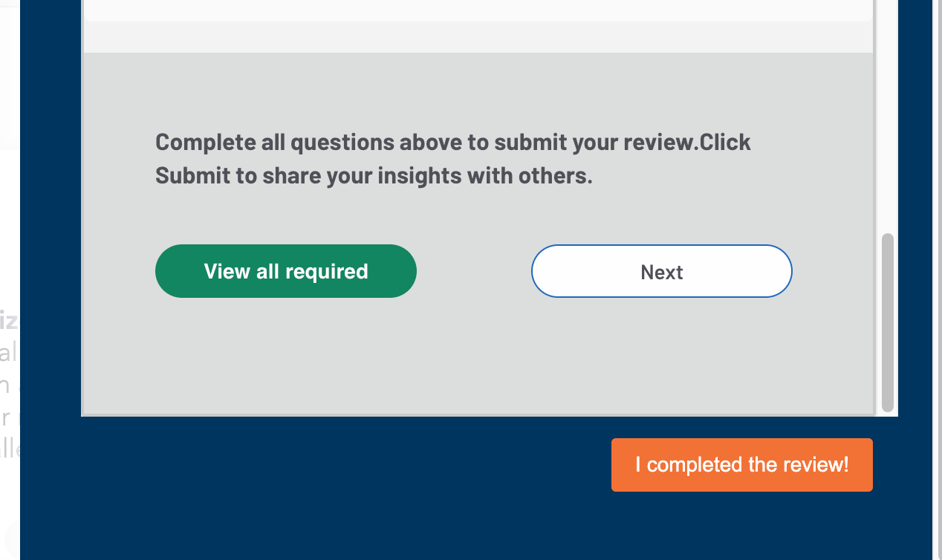Click empty gray area below the buttons
The image size is (942, 560).
pos(475,356)
